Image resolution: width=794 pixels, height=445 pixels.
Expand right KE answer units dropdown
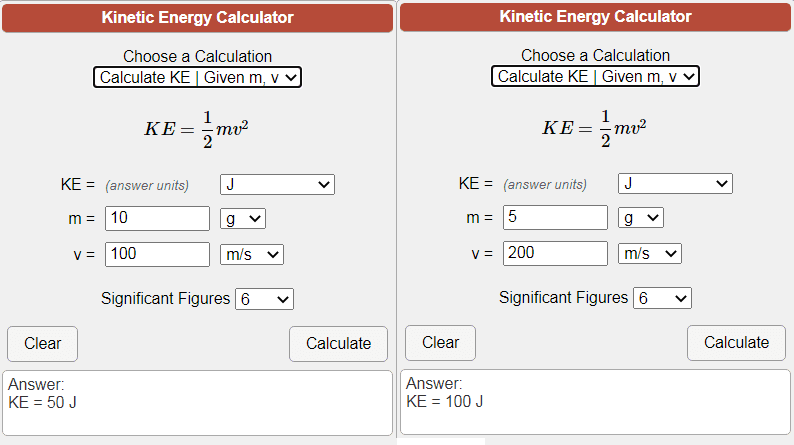click(675, 183)
